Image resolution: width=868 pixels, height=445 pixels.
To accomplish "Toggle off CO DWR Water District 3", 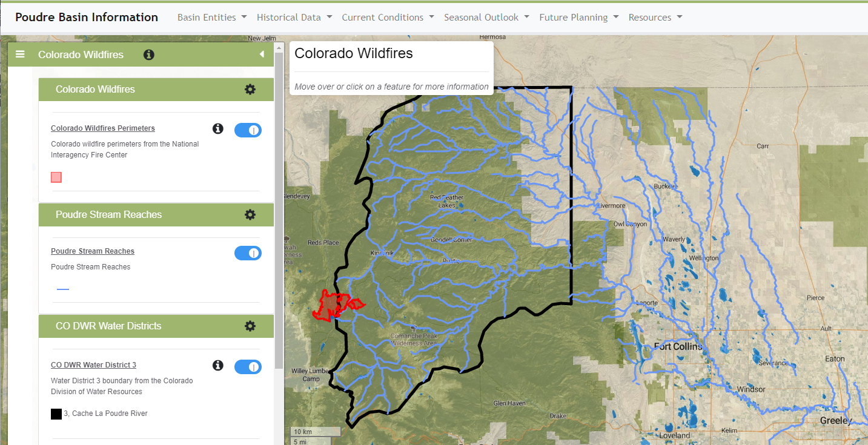I will 248,366.
